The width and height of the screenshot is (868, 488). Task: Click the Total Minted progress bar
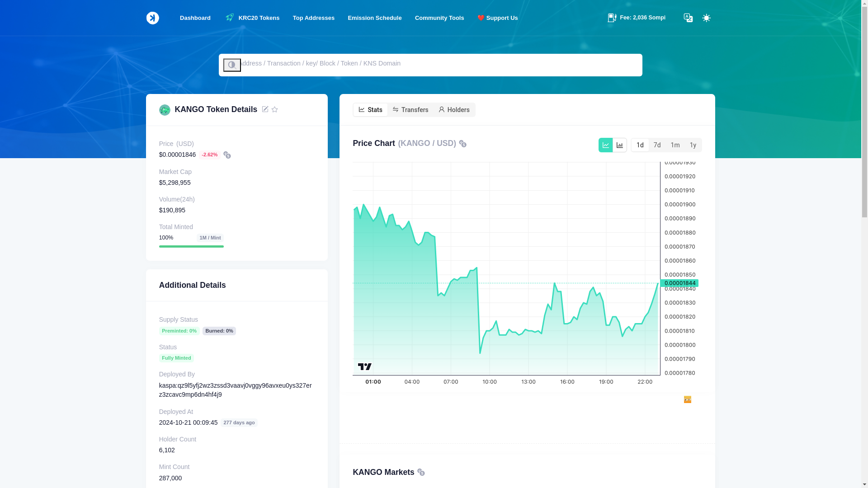pos(191,246)
